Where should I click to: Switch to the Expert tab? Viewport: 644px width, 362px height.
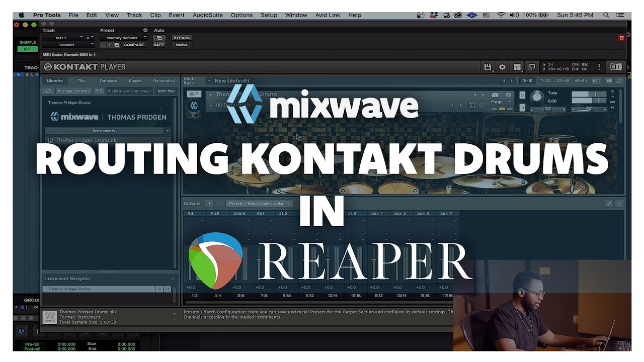coord(135,80)
